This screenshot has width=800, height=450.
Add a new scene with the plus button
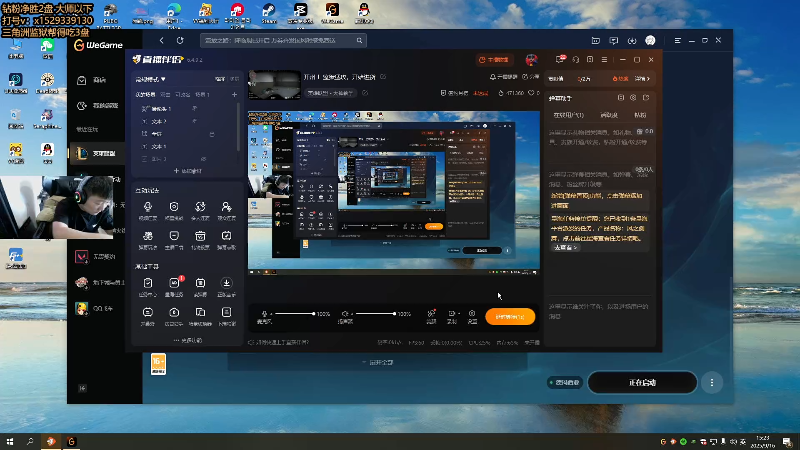(x=234, y=94)
